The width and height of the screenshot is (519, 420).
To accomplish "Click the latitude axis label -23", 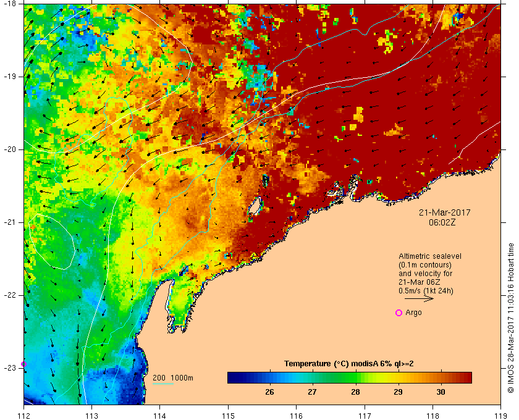I will [9, 368].
